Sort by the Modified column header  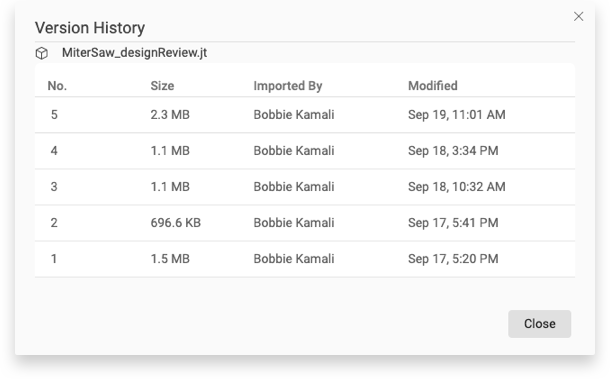[433, 86]
